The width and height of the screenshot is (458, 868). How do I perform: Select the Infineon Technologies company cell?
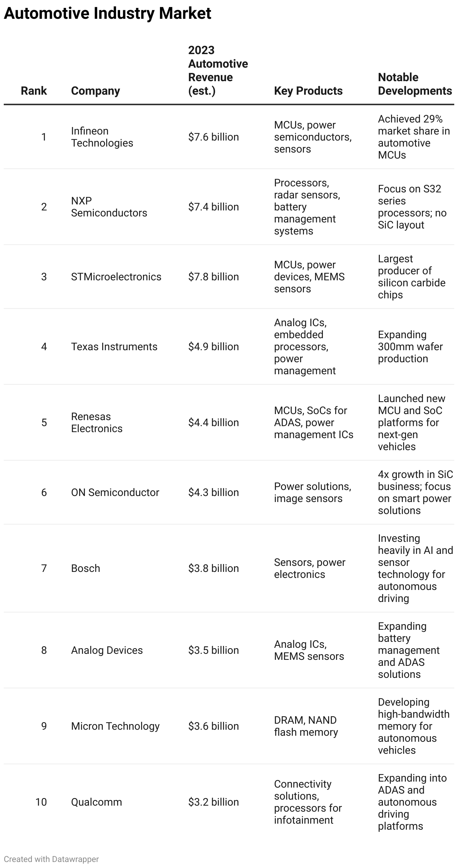point(102,137)
